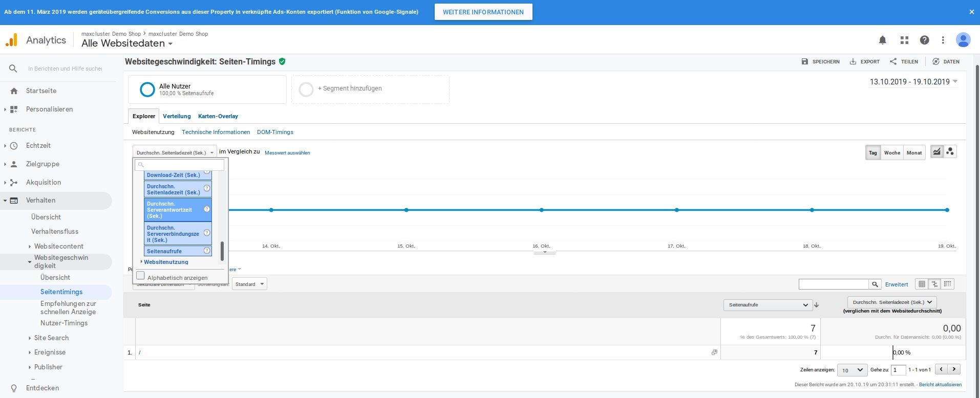Open Entdecken in the sidebar
This screenshot has height=398, width=980.
[42, 388]
